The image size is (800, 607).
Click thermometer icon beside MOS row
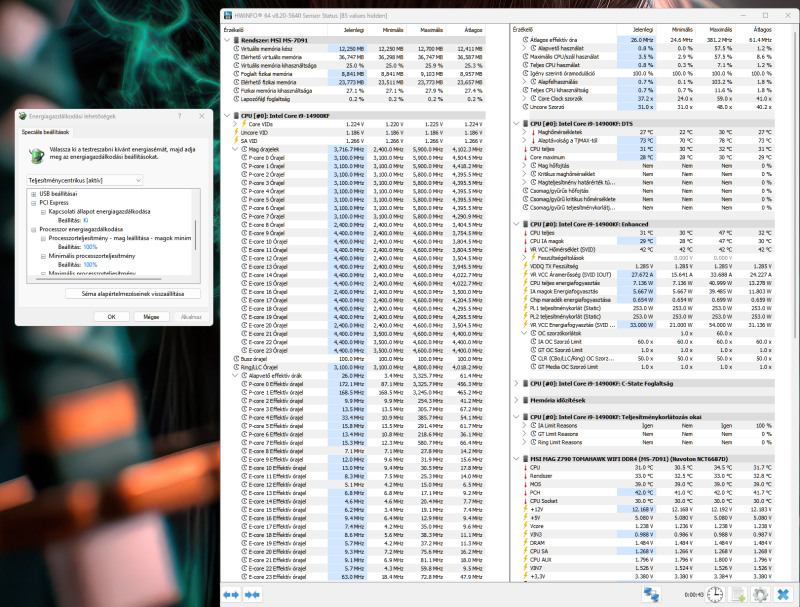(x=525, y=484)
